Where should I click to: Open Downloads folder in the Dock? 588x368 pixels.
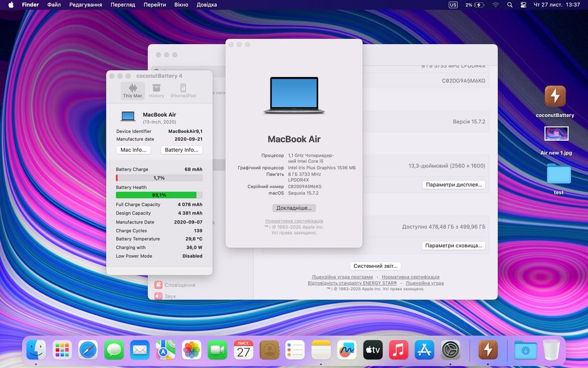click(x=525, y=350)
